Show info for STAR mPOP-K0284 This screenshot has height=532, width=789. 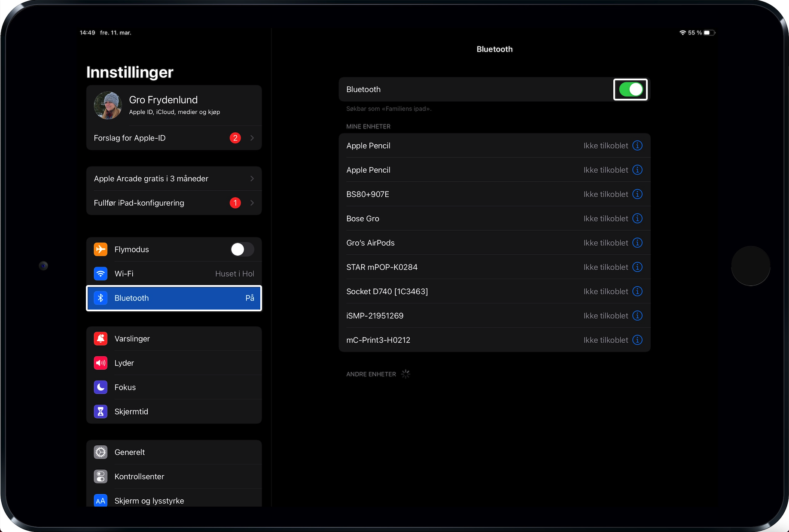click(637, 267)
